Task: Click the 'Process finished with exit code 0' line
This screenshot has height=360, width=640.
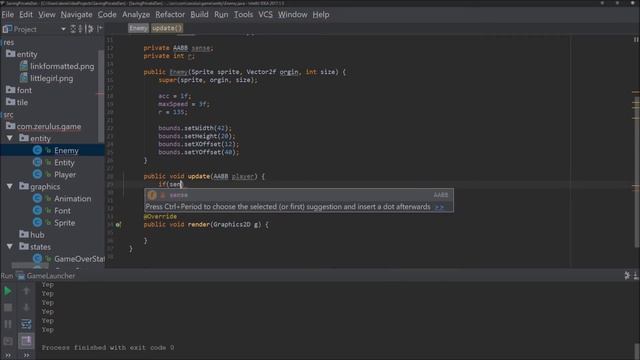Action: click(108, 348)
